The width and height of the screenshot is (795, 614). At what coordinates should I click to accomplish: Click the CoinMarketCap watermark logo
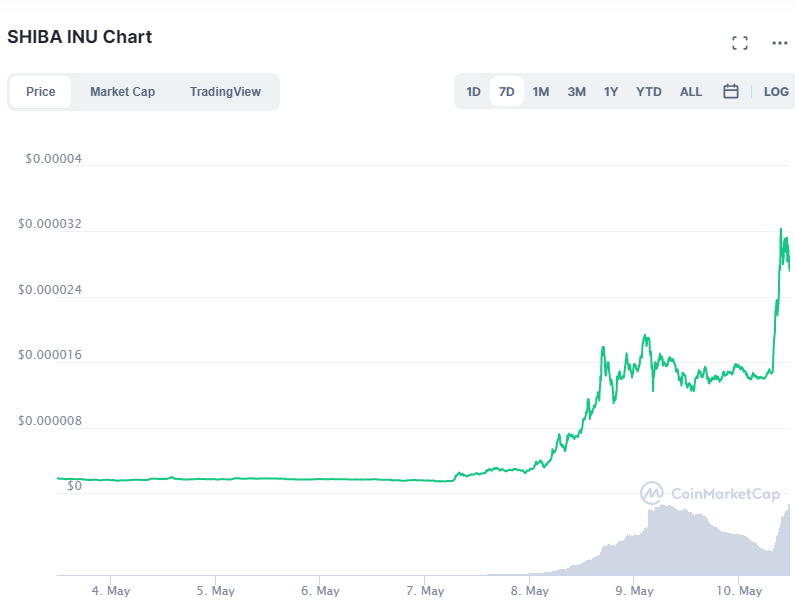tap(710, 493)
